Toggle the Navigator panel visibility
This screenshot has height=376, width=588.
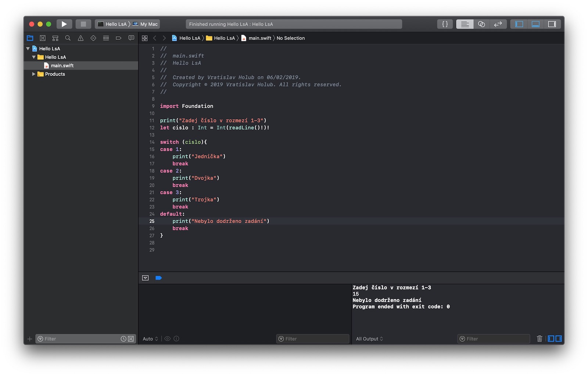pyautogui.click(x=519, y=24)
